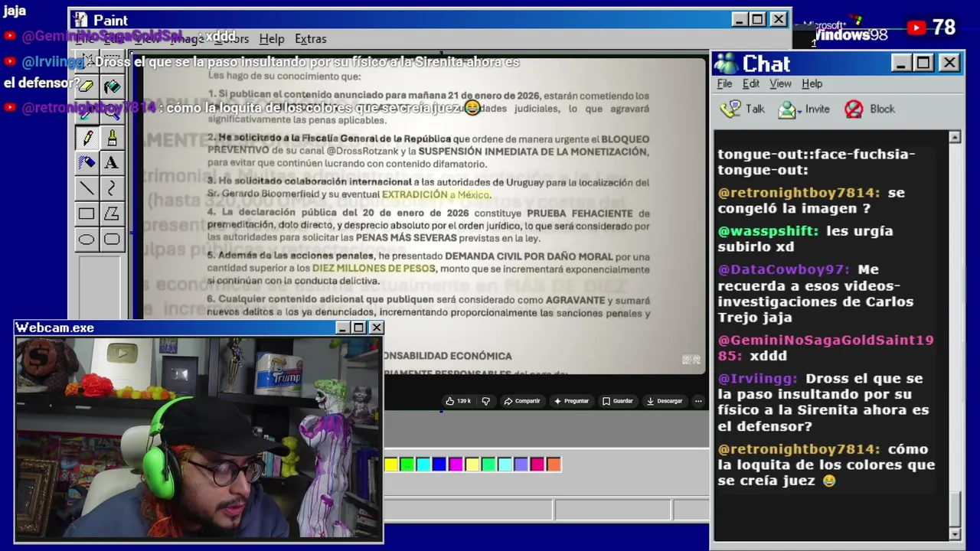The width and height of the screenshot is (980, 551).
Task: Pick the crimson pink color swatch
Action: (x=537, y=465)
